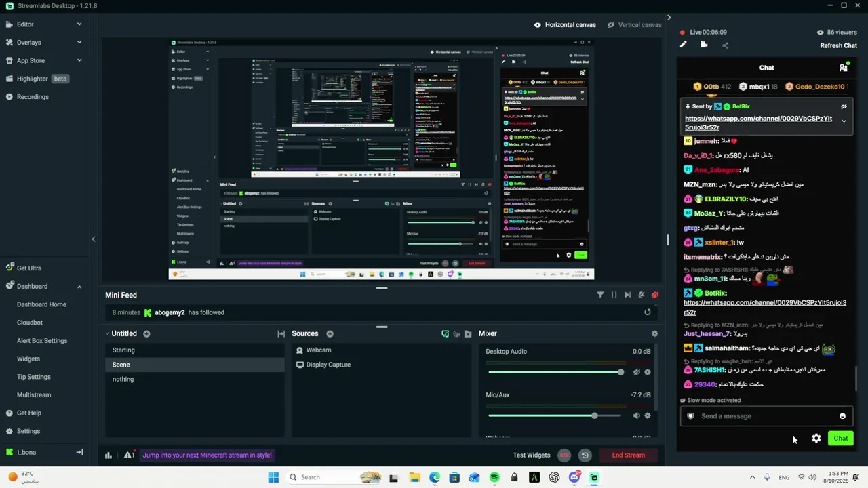Send message with green Chat button
Image resolution: width=868 pixels, height=488 pixels.
tap(840, 439)
